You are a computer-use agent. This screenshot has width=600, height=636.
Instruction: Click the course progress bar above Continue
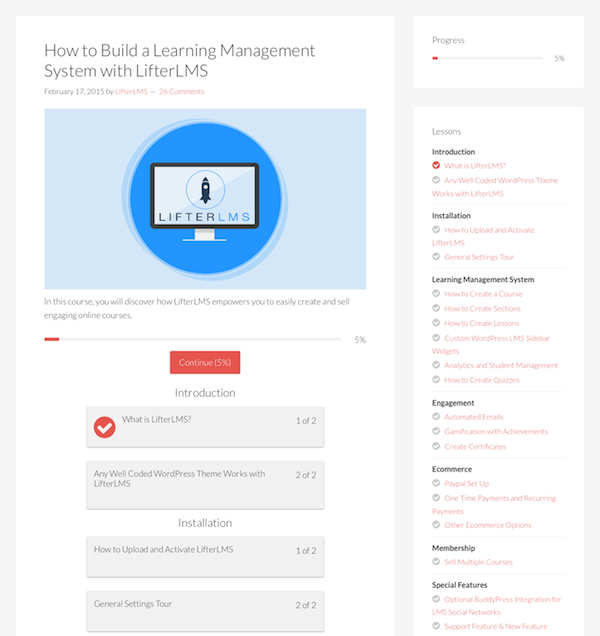click(192, 339)
